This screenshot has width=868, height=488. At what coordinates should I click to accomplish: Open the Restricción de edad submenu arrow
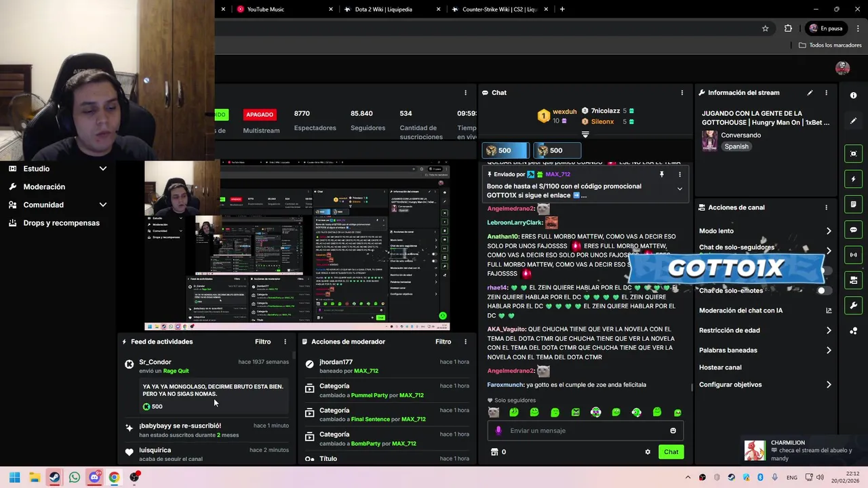[x=829, y=331]
